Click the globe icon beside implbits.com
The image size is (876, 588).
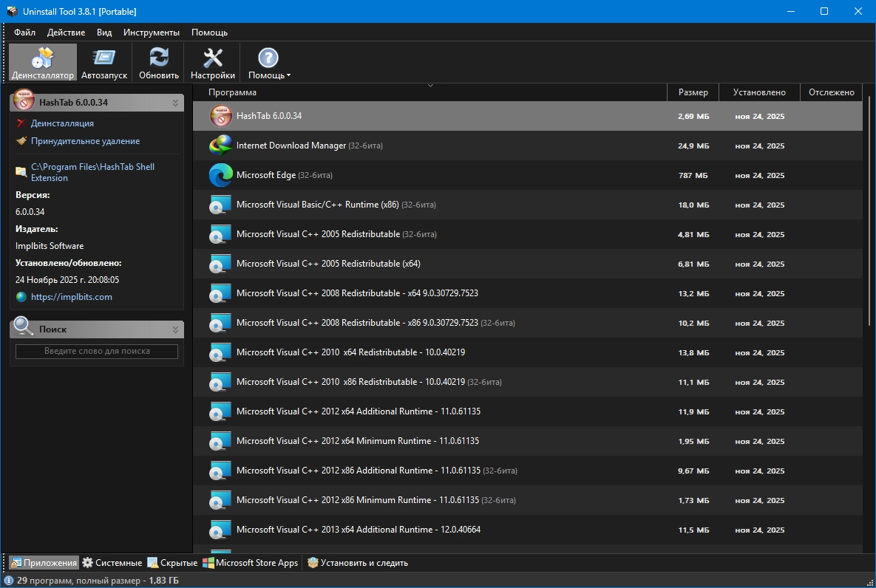point(21,297)
